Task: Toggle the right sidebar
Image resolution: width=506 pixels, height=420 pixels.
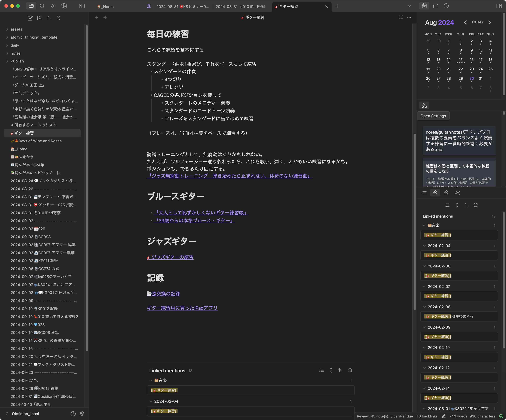Action: click(499, 6)
